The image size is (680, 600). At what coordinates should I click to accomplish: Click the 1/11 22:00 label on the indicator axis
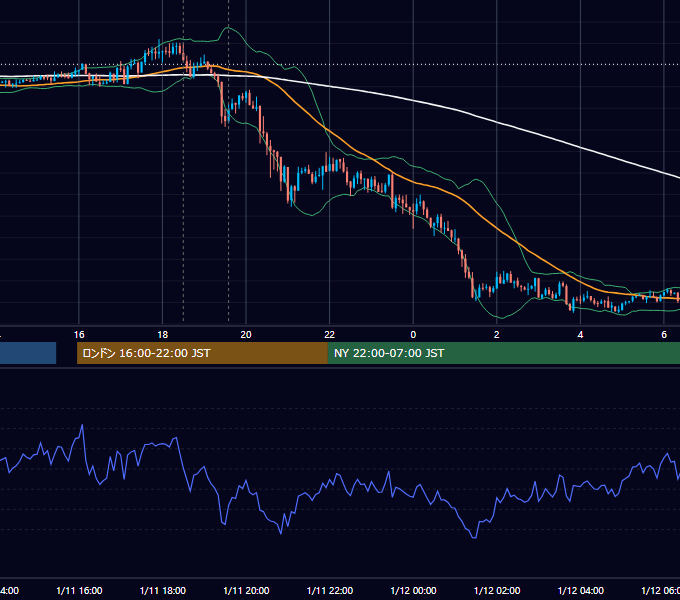330,590
